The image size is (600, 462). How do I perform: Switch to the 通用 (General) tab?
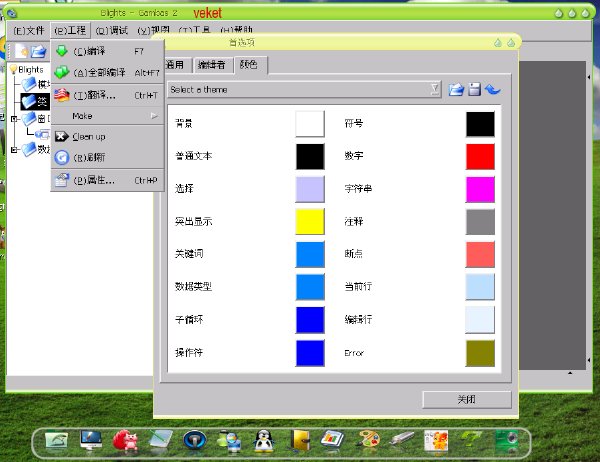176,65
